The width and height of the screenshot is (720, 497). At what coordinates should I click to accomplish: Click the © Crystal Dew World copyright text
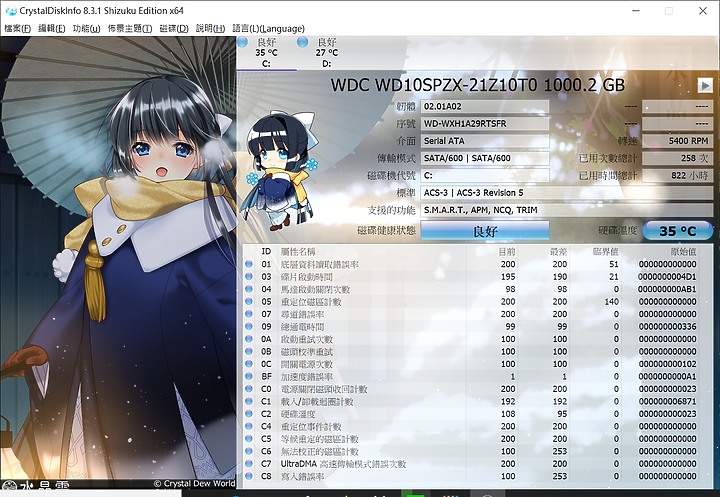pos(194,483)
